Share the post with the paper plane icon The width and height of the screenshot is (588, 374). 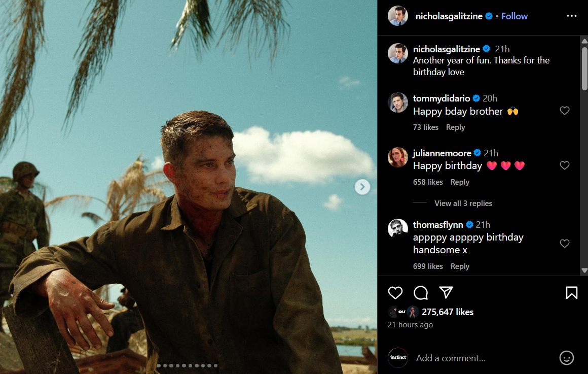446,292
